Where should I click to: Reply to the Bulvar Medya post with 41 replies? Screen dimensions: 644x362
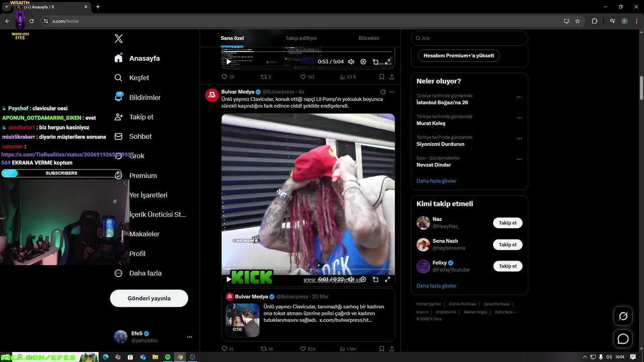tap(227, 349)
